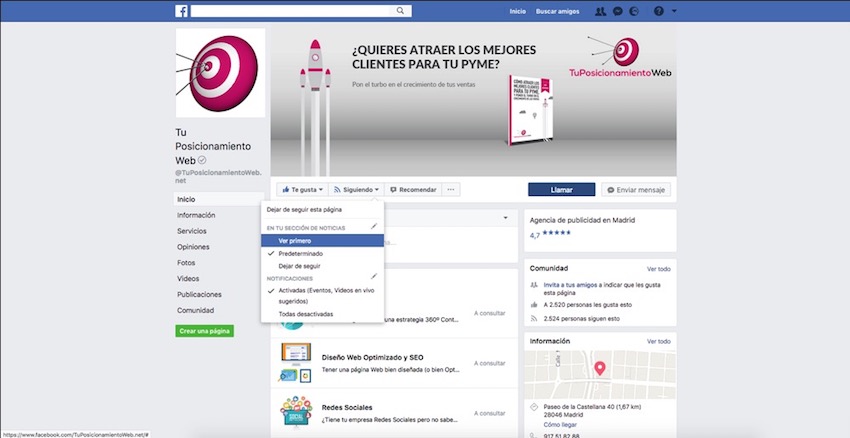Open Servicios in page sidebar
The image size is (850, 438).
coord(191,231)
